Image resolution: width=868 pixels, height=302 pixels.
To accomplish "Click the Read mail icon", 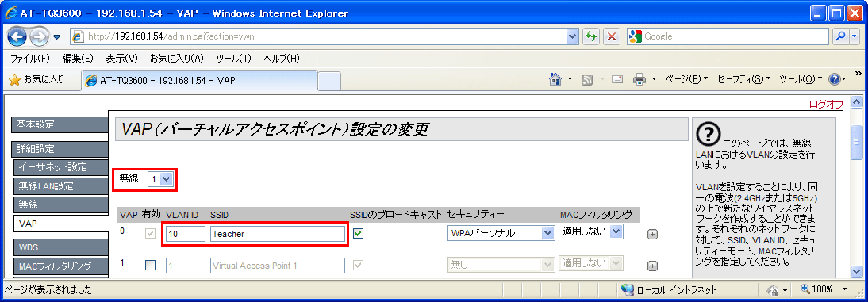I will [618, 79].
